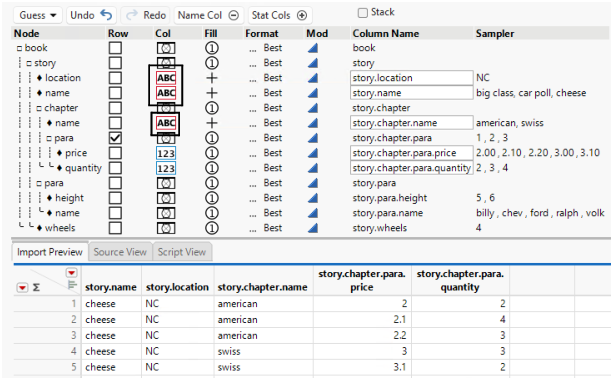The width and height of the screenshot is (613, 380).
Task: Click the 123 numeric icon for price
Action: tap(166, 153)
